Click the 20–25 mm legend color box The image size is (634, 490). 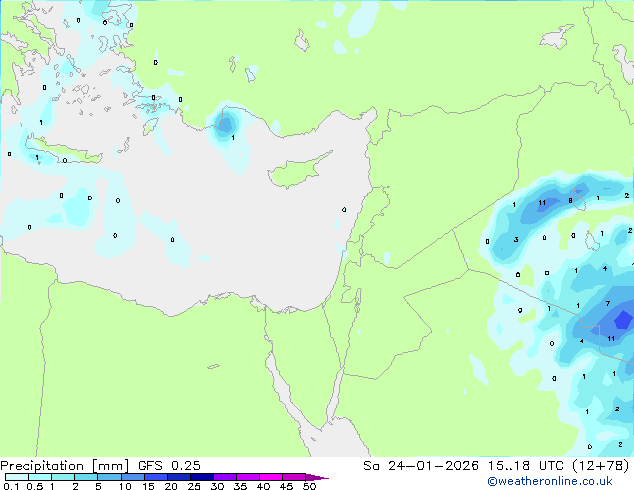179,477
